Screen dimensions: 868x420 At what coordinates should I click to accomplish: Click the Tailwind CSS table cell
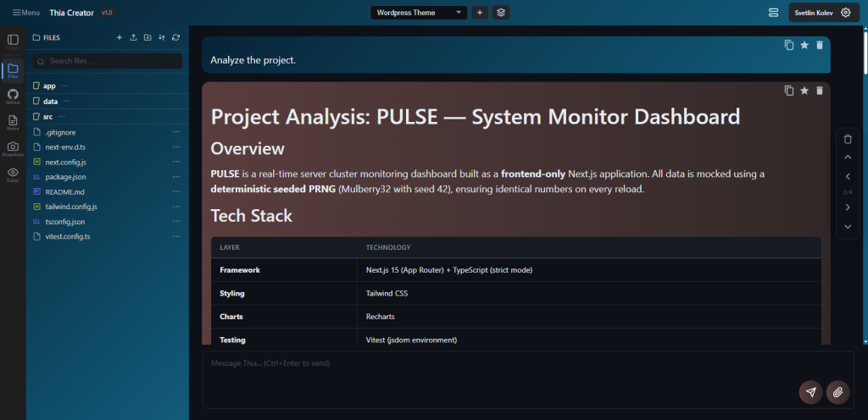(589, 294)
